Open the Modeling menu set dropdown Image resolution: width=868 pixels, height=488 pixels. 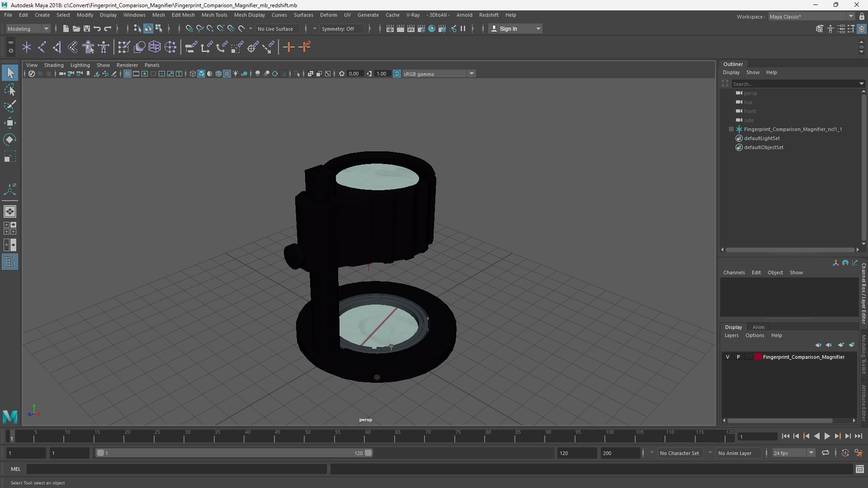pyautogui.click(x=28, y=28)
